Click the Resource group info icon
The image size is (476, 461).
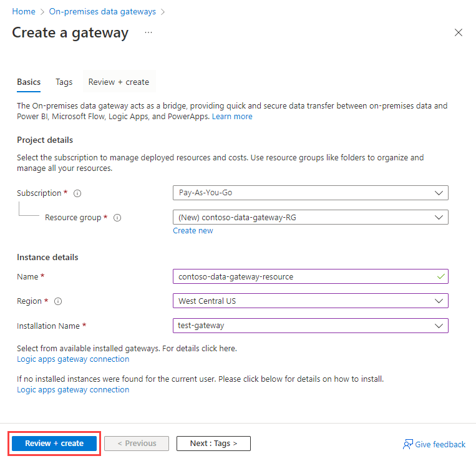tap(117, 218)
